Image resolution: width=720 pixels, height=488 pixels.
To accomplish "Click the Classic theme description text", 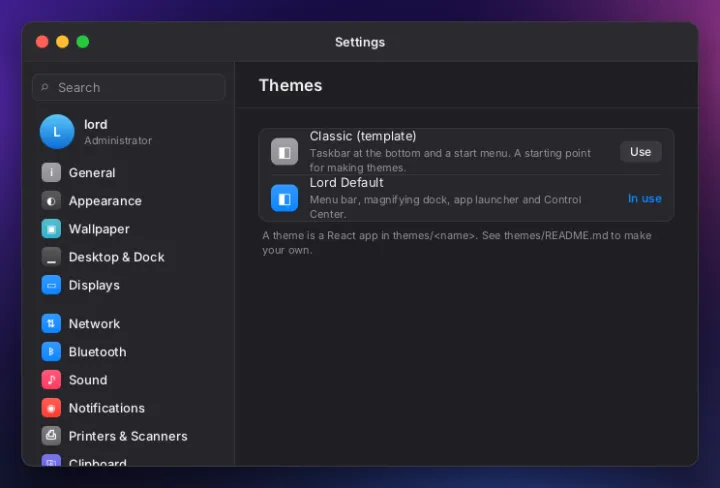I will 450,160.
